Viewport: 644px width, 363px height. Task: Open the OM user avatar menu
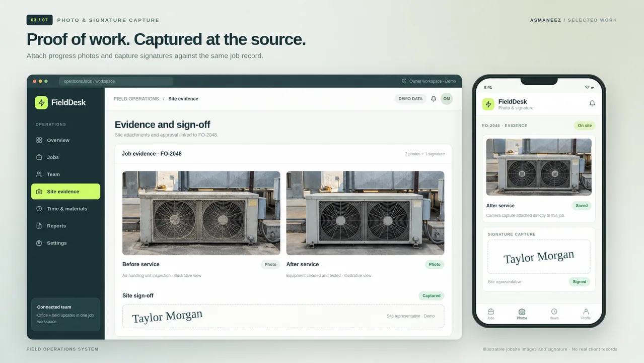click(447, 99)
